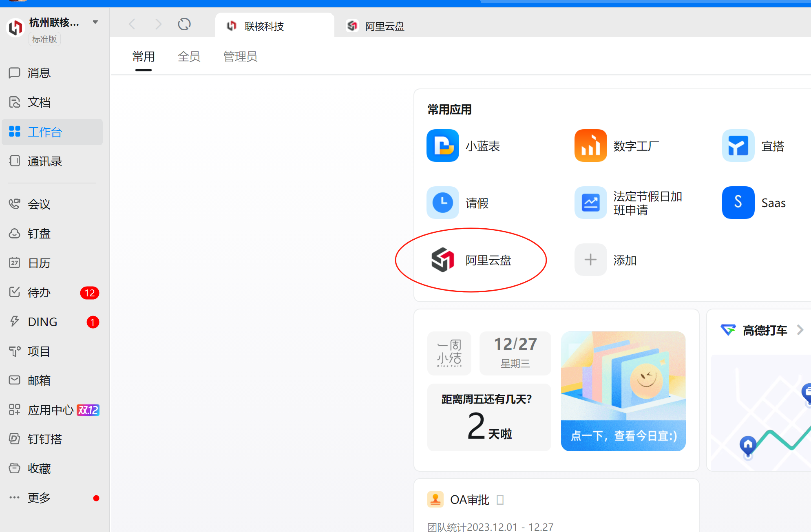Screen dimensions: 811x532
Task: Click the refresh icon in toolbar
Action: pos(184,24)
